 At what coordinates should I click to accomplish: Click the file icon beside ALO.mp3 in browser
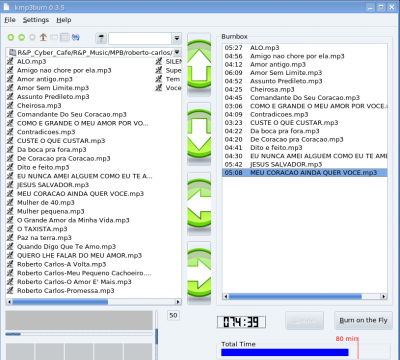tap(10, 61)
